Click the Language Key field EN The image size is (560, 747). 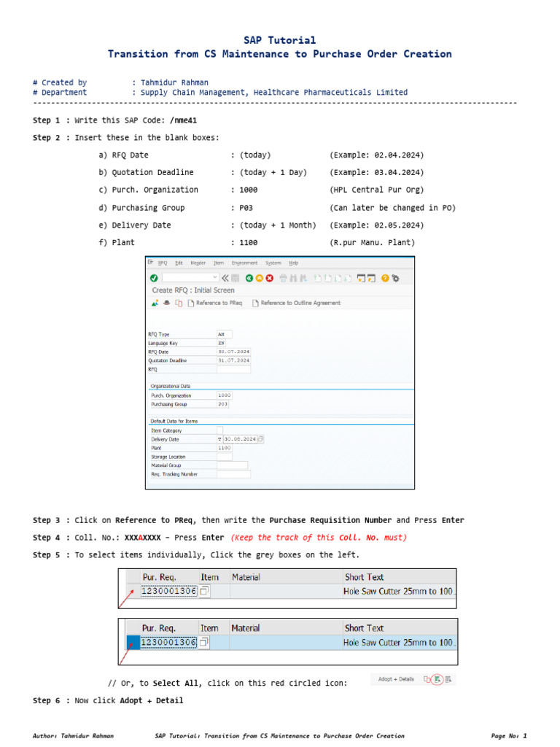222,343
